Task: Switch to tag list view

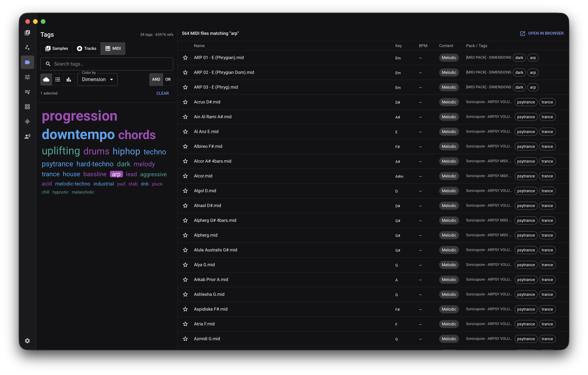Action: pos(58,80)
